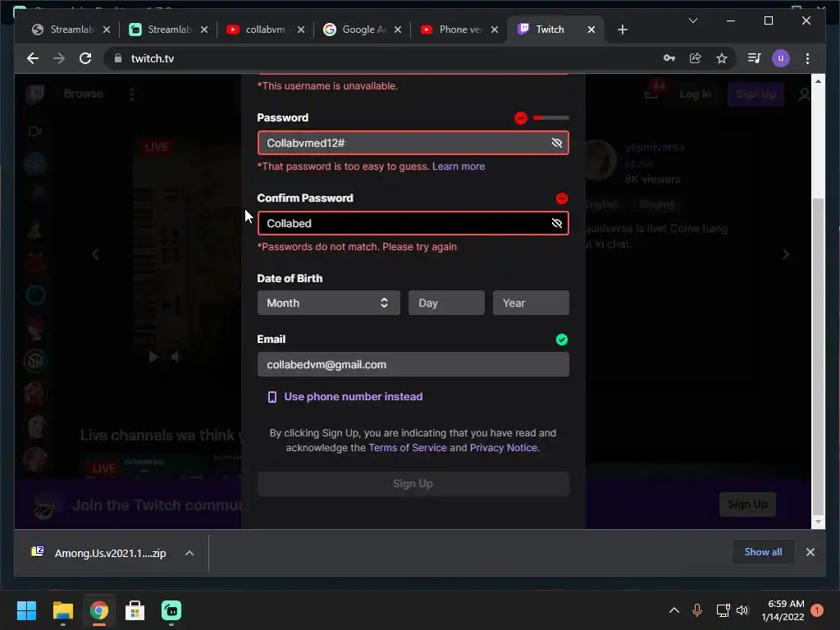The width and height of the screenshot is (840, 630).
Task: Open Microsoft Store from the taskbar
Action: coord(135,610)
